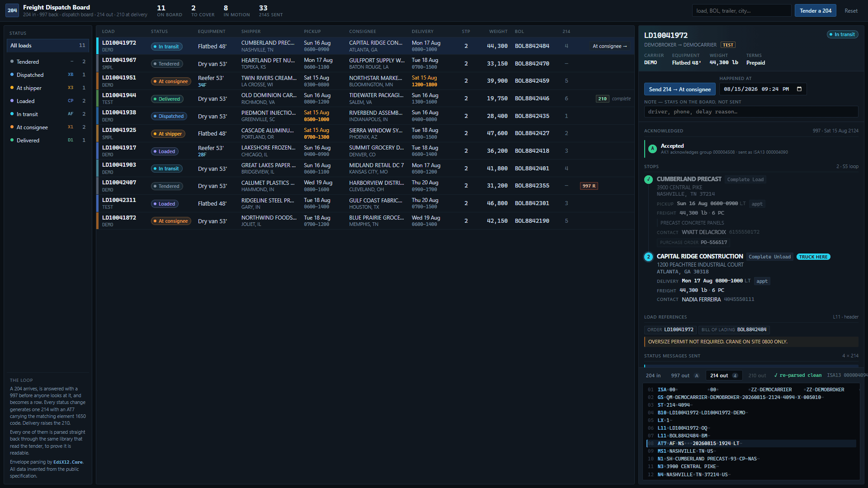Screen dimensions: 868x488
Task: Select load row LD10041938
Action: [x=364, y=116]
